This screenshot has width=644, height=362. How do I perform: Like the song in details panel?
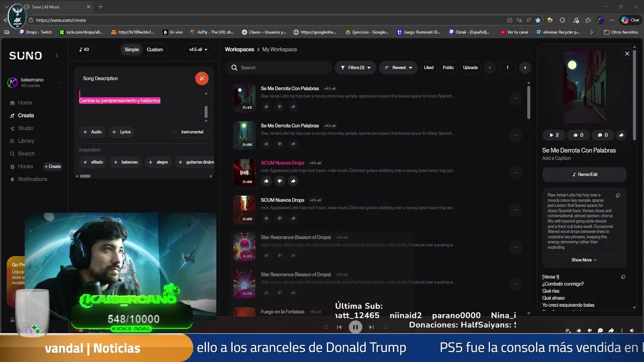578,135
